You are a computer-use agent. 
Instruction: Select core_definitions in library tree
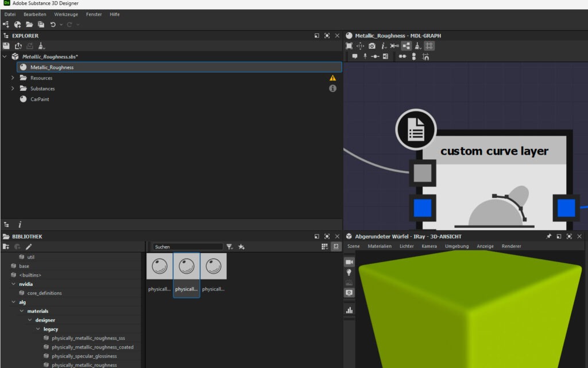pos(44,293)
